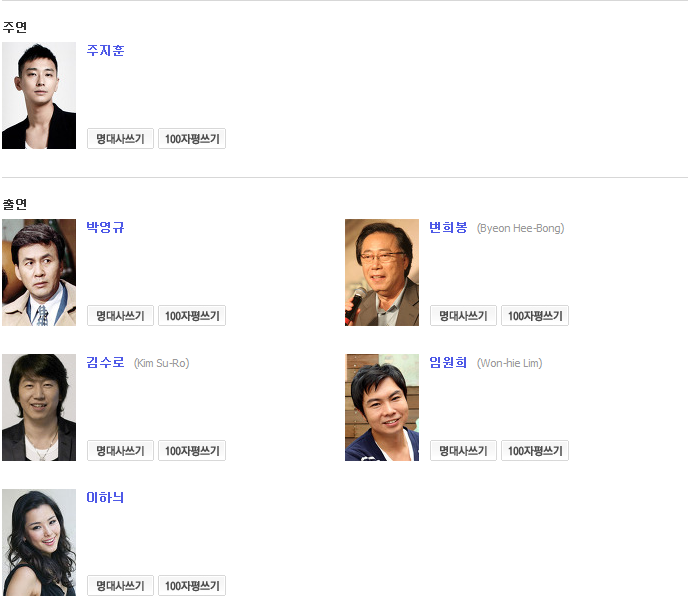Open the 임원희 name link
690x615 pixels.
coord(448,362)
